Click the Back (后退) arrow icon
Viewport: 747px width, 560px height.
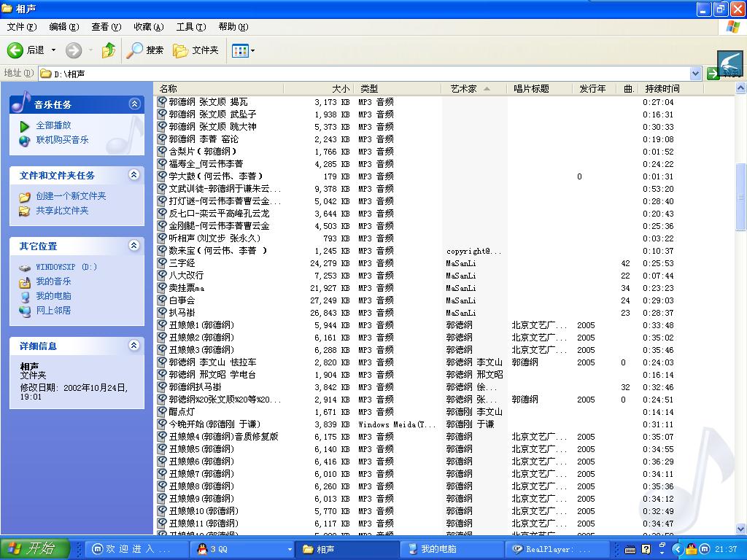[15, 50]
